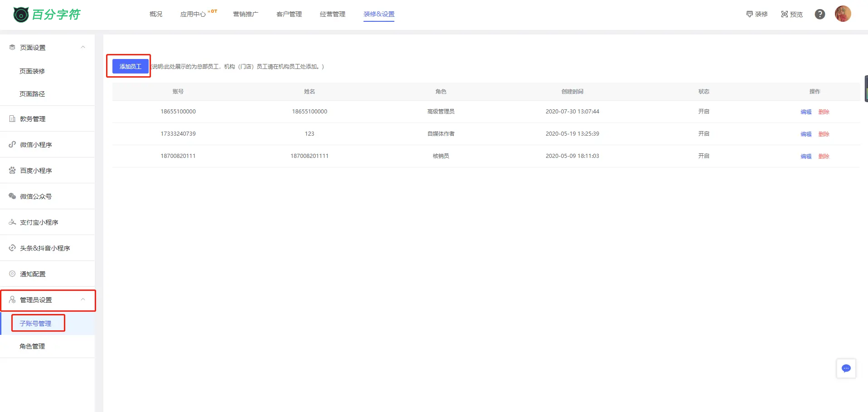
Task: Click the 添加员工 button
Action: click(131, 66)
